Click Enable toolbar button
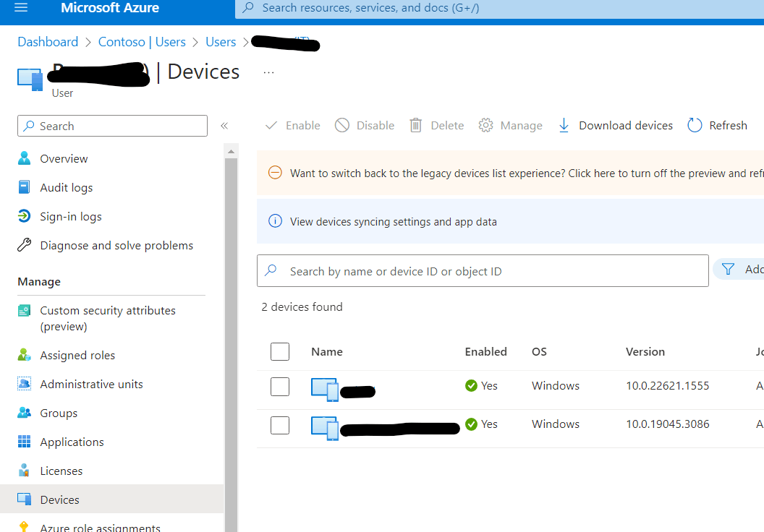The height and width of the screenshot is (532, 764). click(x=292, y=126)
